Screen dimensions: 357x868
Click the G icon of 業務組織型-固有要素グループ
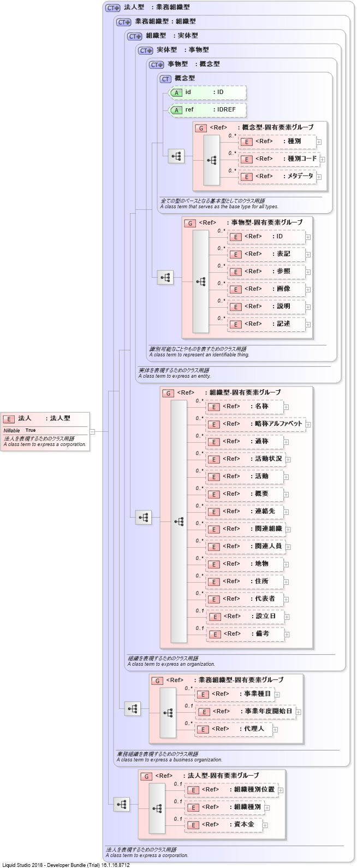(157, 681)
